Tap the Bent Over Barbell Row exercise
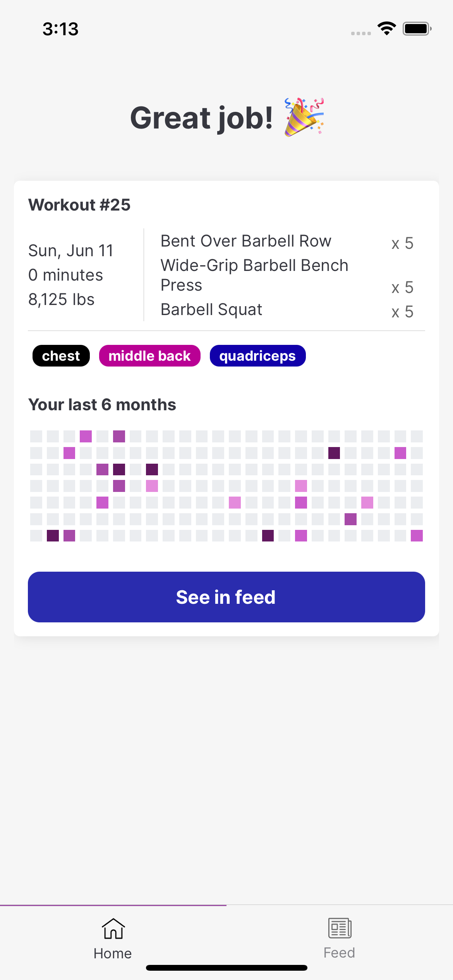 click(246, 241)
